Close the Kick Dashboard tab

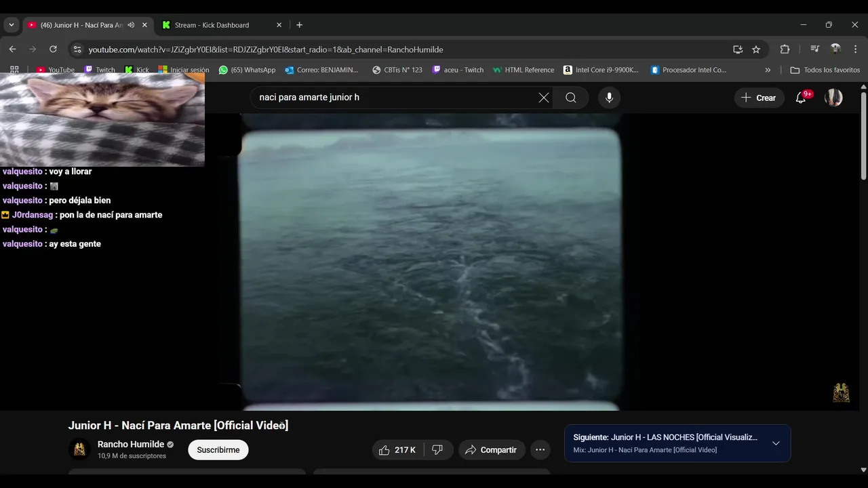click(x=279, y=25)
